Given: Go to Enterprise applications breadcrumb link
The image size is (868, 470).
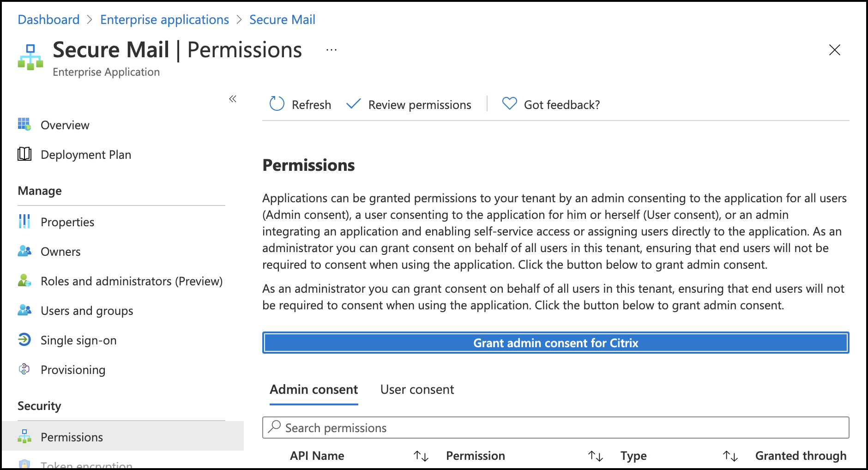Looking at the screenshot, I should pyautogui.click(x=164, y=20).
